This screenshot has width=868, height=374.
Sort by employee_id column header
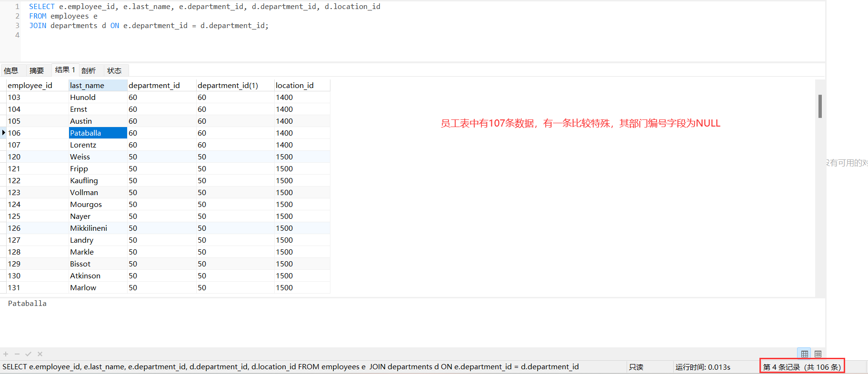[x=37, y=85]
